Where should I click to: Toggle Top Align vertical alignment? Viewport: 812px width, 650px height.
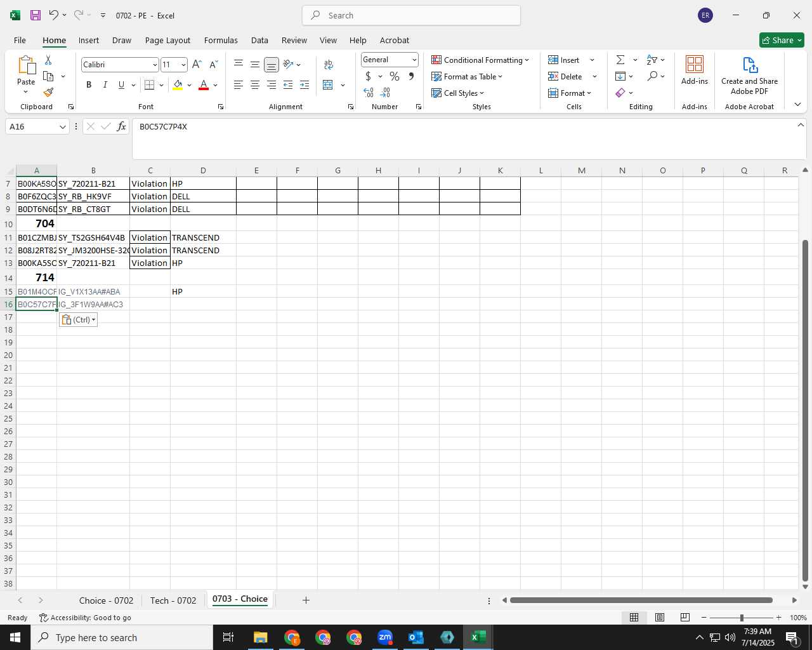(x=239, y=64)
